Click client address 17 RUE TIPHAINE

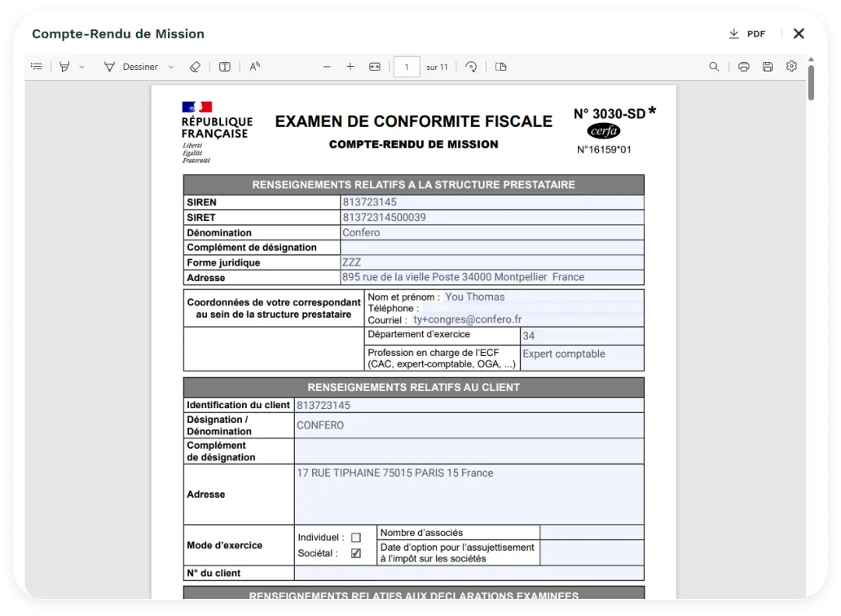(x=469, y=495)
